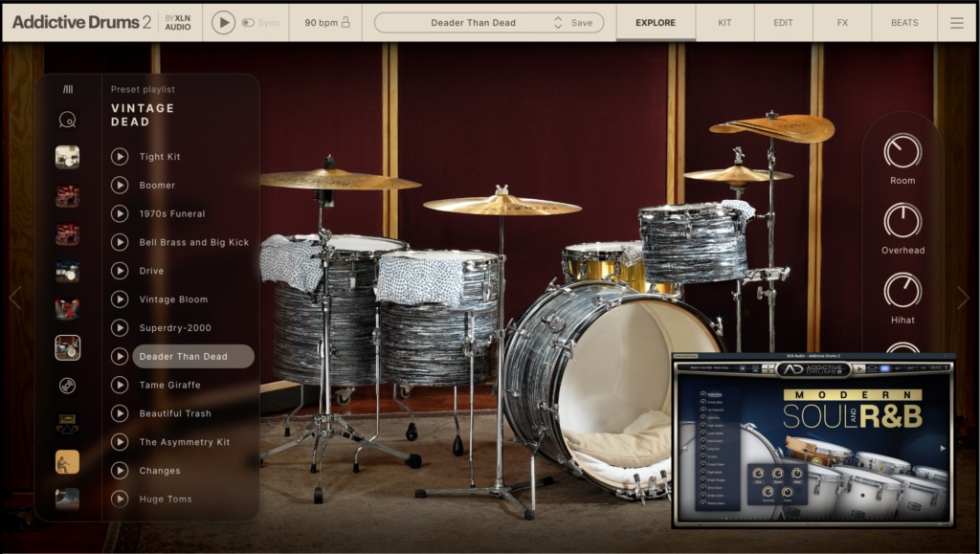Switch to the FX tab
980x554 pixels.
[x=842, y=22]
